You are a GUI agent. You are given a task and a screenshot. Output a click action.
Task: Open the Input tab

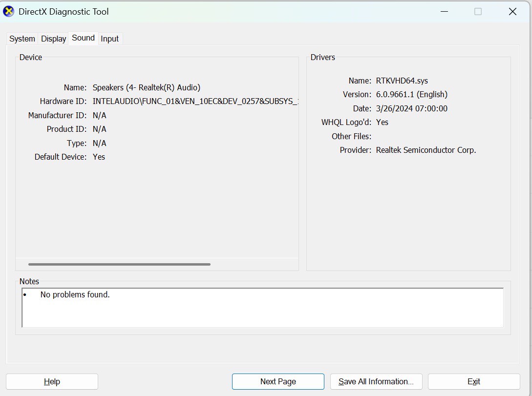110,39
